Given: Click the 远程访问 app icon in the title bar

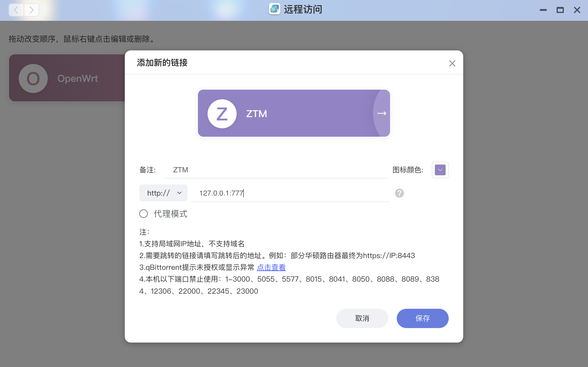Looking at the screenshot, I should coord(274,9).
